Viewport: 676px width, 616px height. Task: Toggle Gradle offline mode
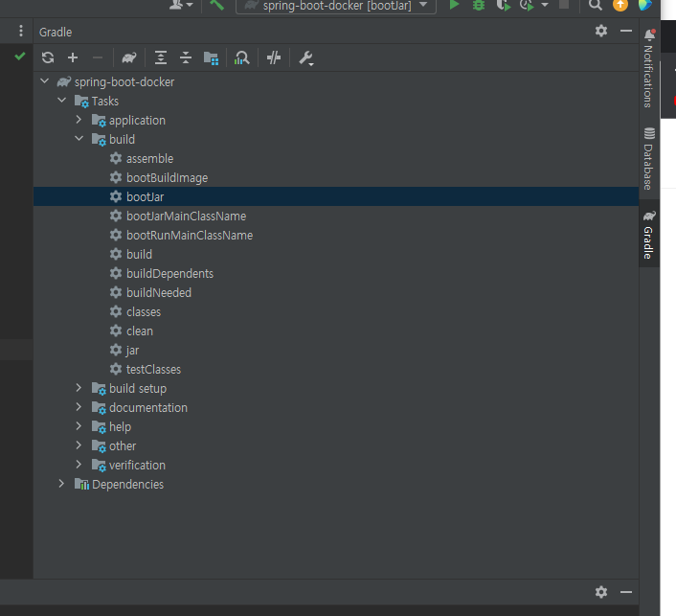pos(274,57)
